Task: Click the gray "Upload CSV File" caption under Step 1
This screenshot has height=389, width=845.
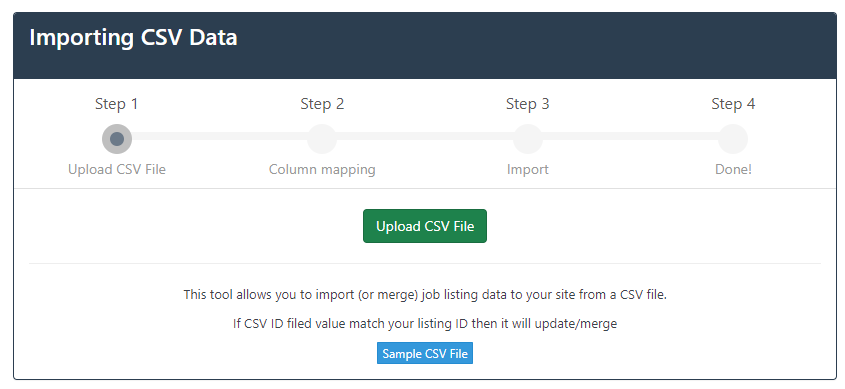Action: pos(117,169)
